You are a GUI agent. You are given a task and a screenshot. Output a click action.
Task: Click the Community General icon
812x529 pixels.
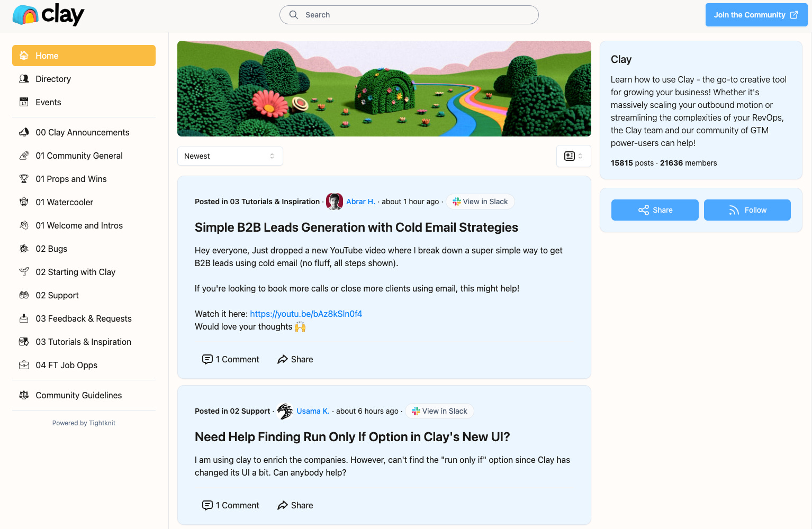[x=24, y=156]
